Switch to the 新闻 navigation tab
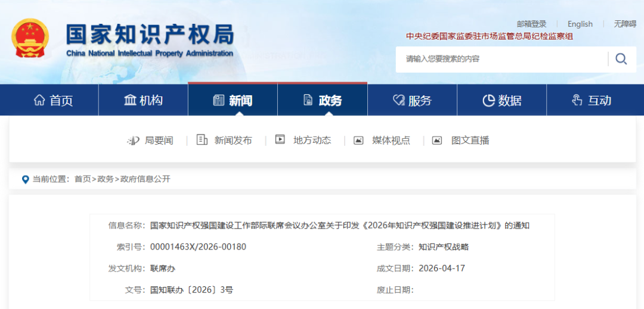The width and height of the screenshot is (644, 309). 233,100
